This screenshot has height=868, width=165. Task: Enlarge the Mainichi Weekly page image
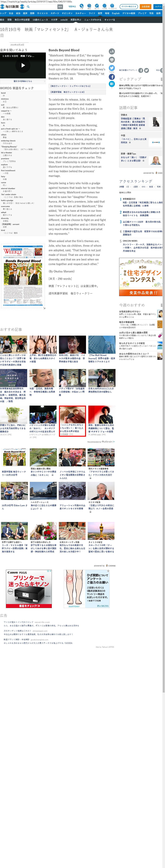[44, 308]
